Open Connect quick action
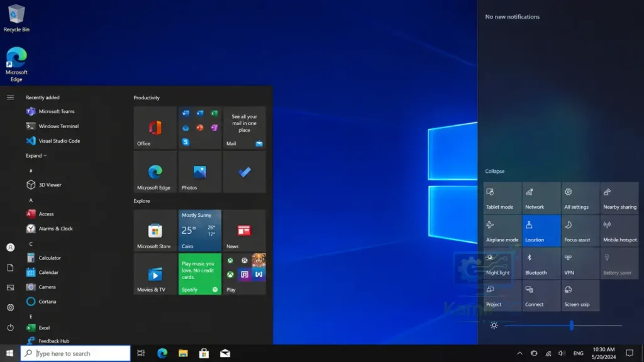 pos(541,296)
